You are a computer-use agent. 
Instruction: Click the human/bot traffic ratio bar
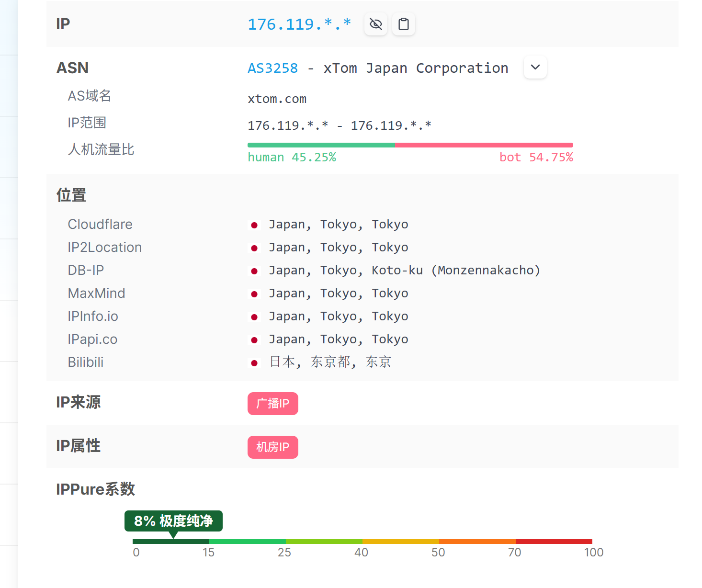click(410, 145)
